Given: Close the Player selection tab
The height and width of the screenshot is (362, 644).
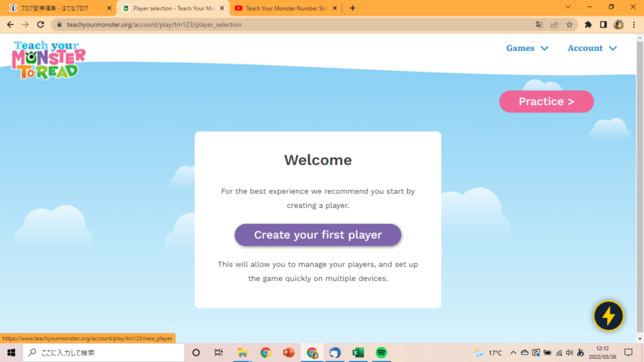Looking at the screenshot, I should [222, 8].
